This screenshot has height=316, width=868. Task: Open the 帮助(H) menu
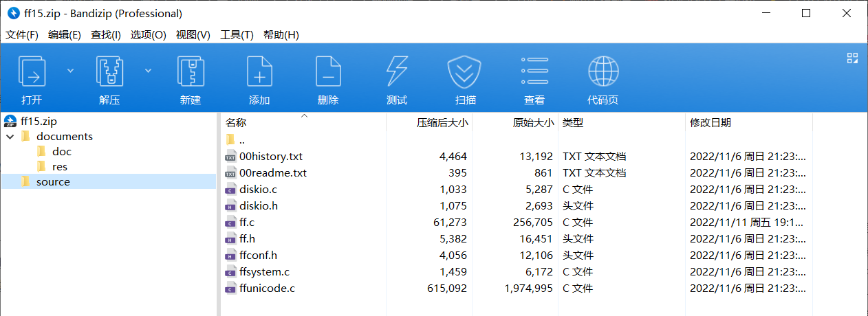(281, 34)
